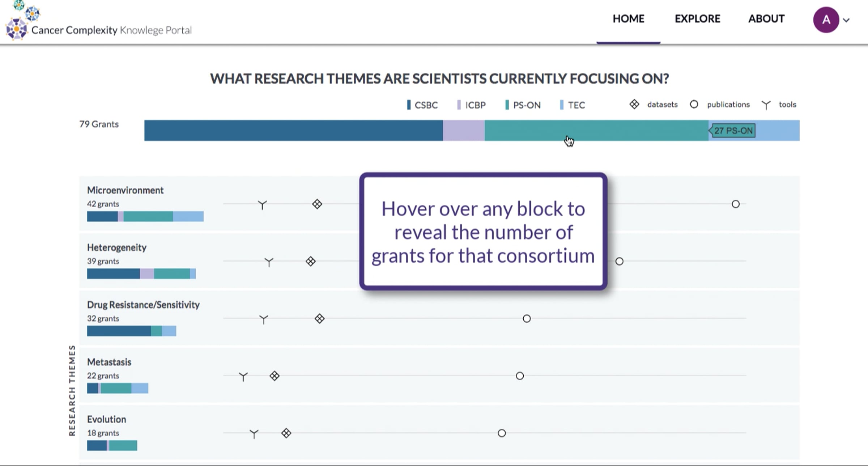
Task: Open the ABOUT navigation item
Action: (x=766, y=19)
